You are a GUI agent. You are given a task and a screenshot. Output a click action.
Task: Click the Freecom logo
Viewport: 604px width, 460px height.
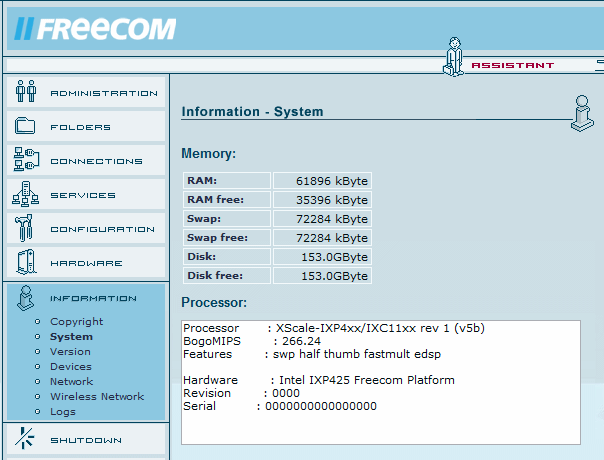pyautogui.click(x=95, y=28)
